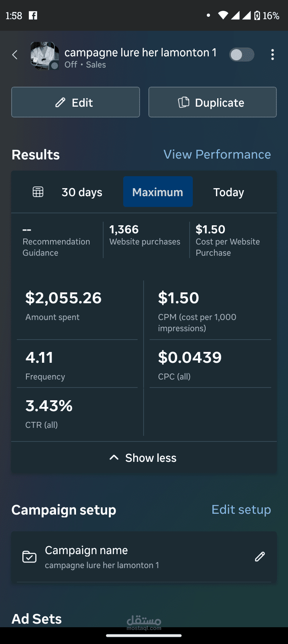Viewport: 288px width, 644px height.
Task: Tap the copy icon on the Duplicate button
Action: click(184, 102)
